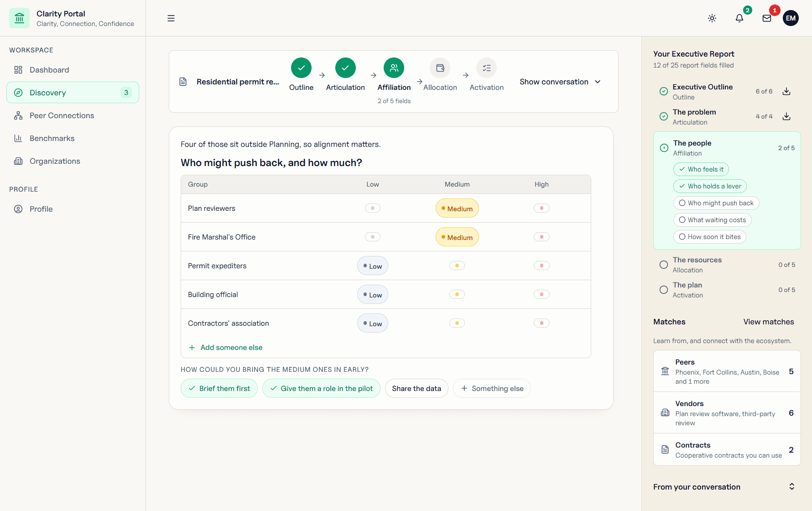Add a Something else option

[x=492, y=388]
